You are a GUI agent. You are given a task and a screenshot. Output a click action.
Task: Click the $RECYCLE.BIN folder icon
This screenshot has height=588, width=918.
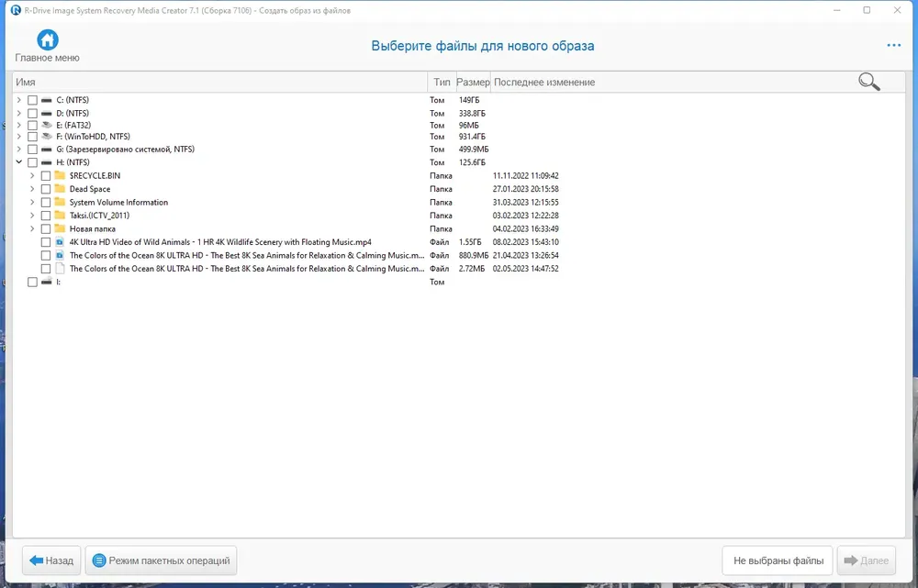point(60,175)
